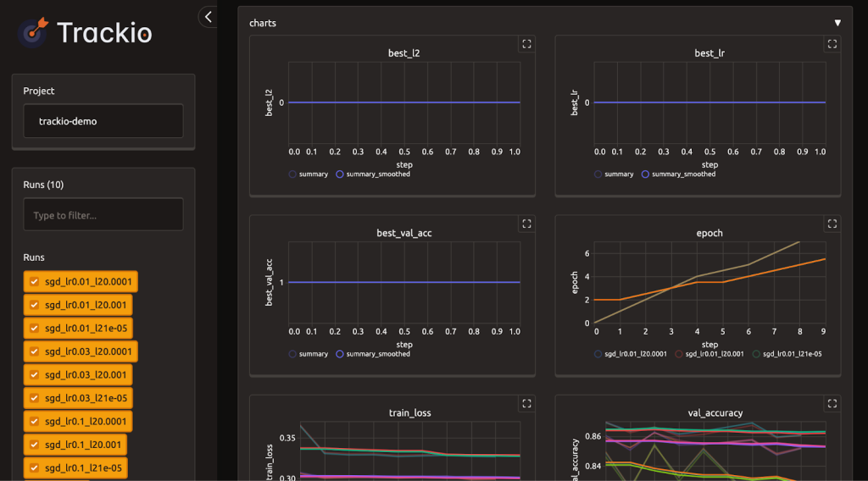Open fullscreen view for best_lr chart
Image resolution: width=868 pixels, height=481 pixels.
point(832,44)
